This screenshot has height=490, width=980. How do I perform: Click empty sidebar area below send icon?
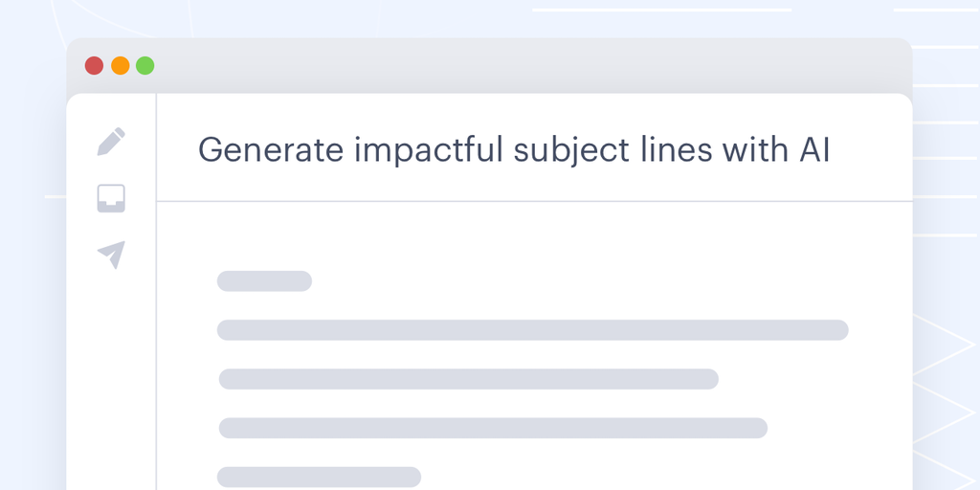tap(111, 383)
